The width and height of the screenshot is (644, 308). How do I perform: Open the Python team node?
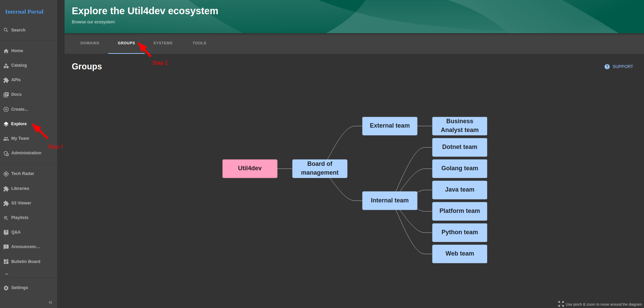[x=459, y=233]
